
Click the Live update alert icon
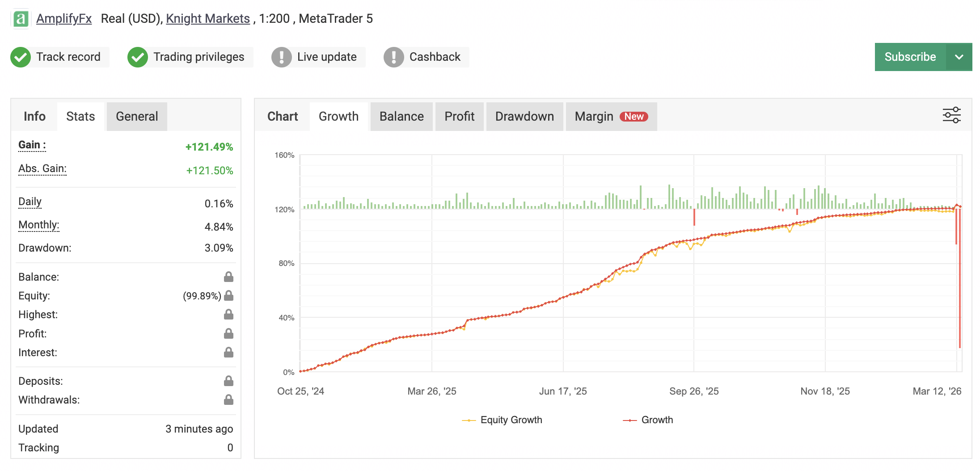pyautogui.click(x=282, y=57)
